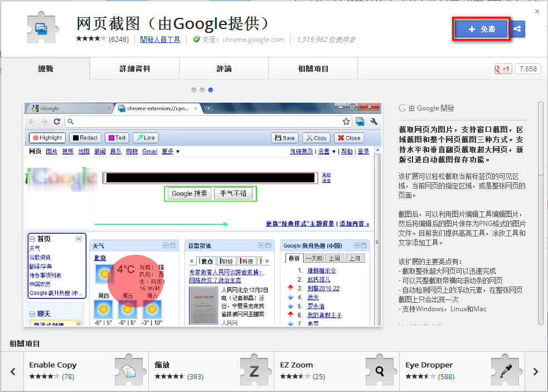Image resolution: width=548 pixels, height=392 pixels.
Task: Select the second carousel dot
Action: coord(202,90)
